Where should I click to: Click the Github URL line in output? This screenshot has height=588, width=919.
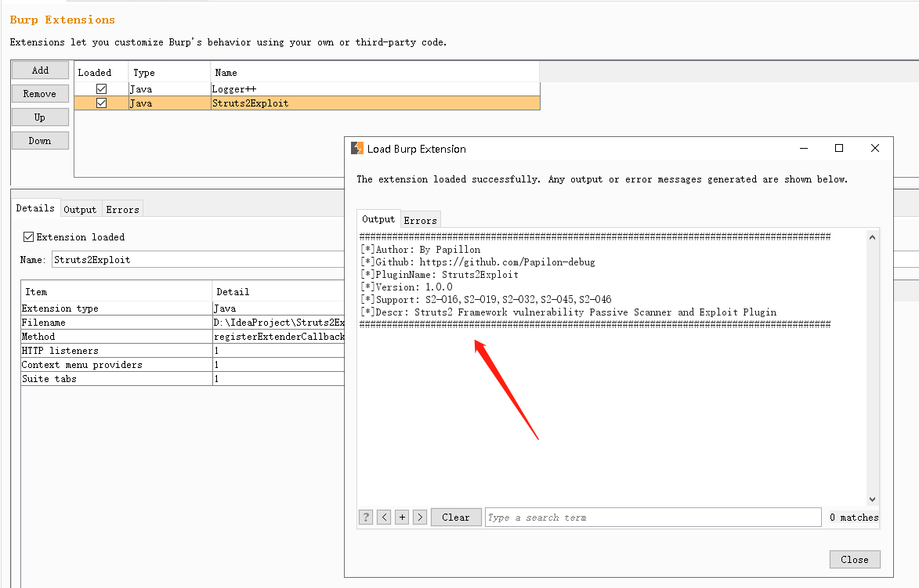click(x=478, y=262)
